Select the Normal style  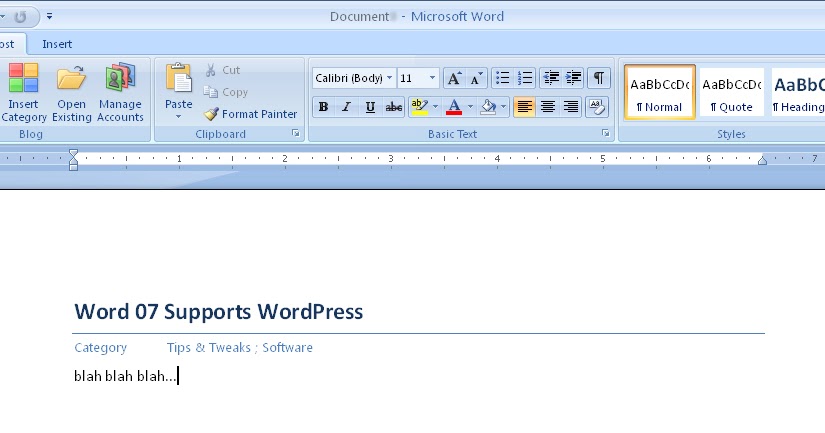point(660,92)
